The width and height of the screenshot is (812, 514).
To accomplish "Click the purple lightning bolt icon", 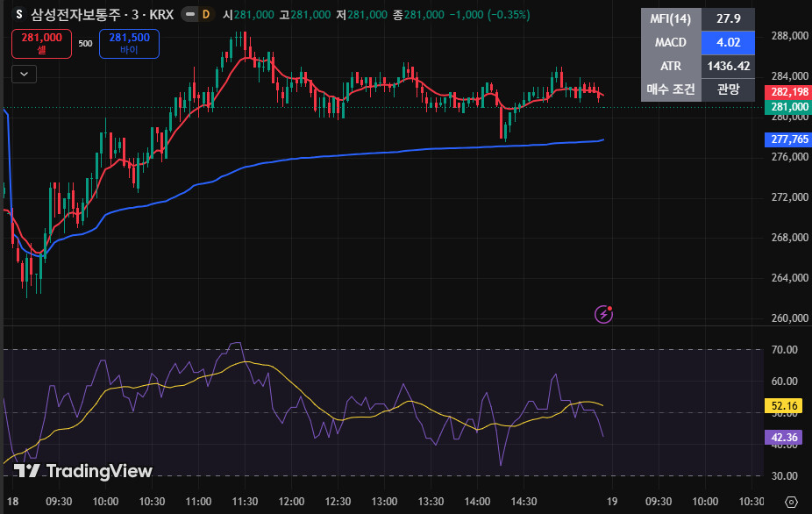I will (x=603, y=314).
